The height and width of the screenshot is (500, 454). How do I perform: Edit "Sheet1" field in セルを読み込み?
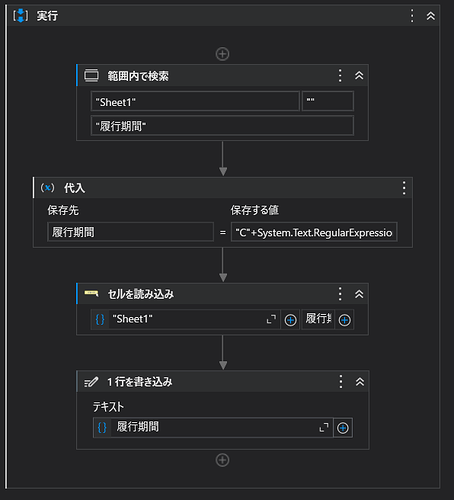pyautogui.click(x=187, y=319)
